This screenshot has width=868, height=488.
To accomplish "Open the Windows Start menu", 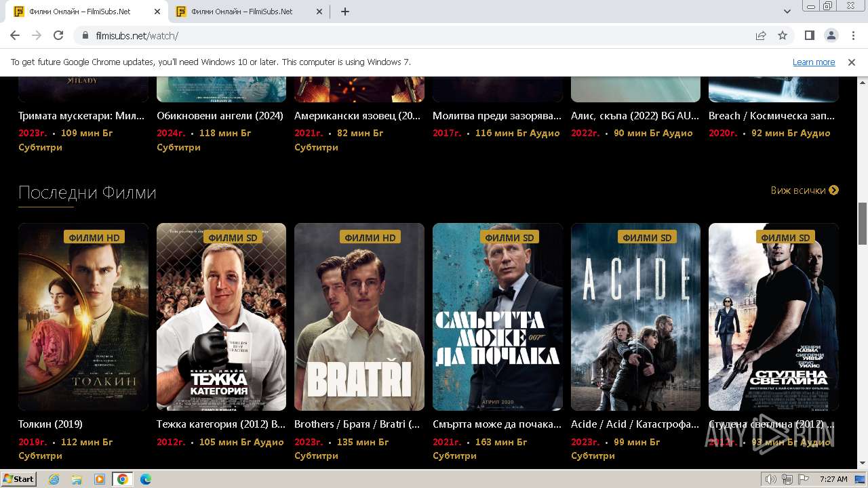I will coord(18,479).
